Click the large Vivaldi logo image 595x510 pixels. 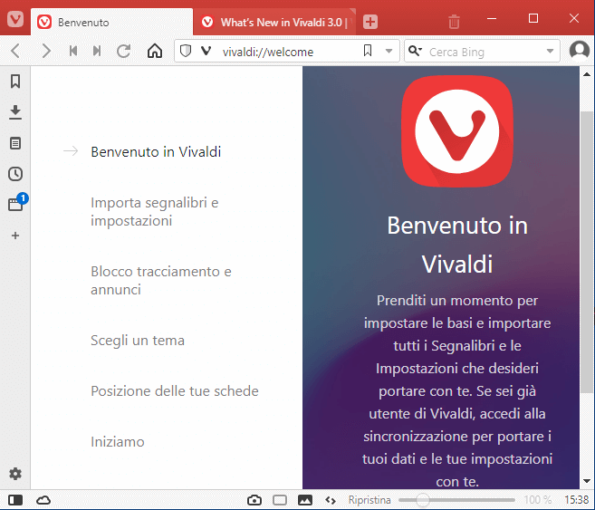point(457,131)
